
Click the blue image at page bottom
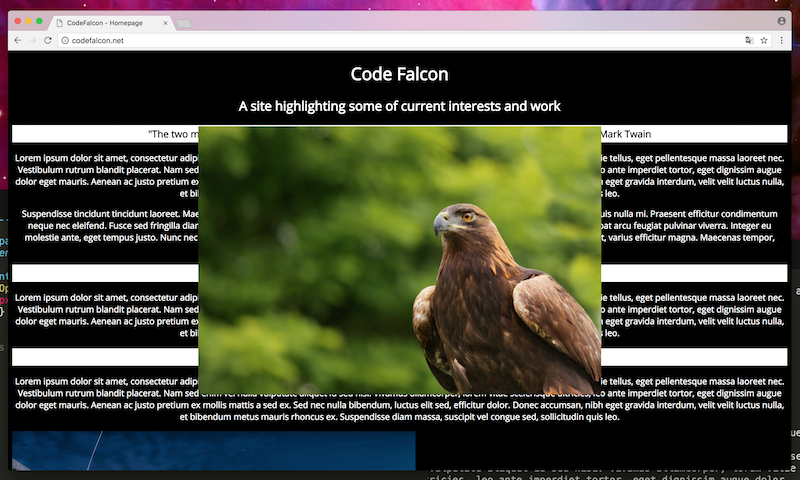[x=214, y=450]
